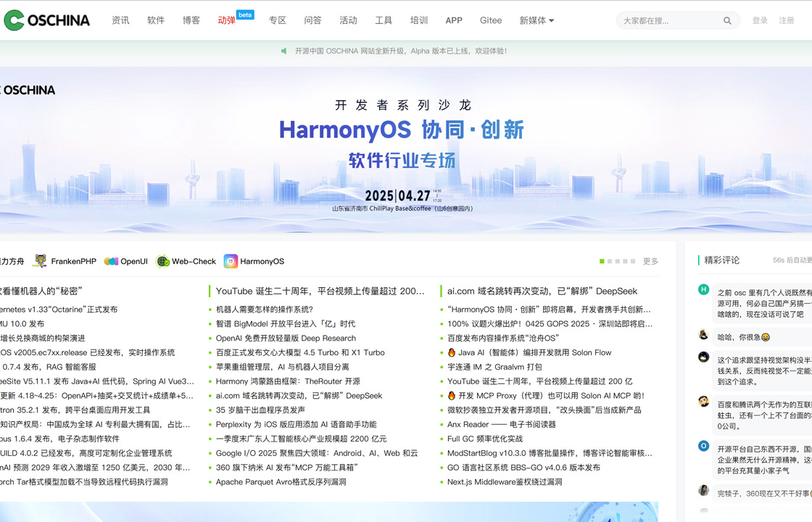Open Apache Parquet Avro 漏洞 article
Image resolution: width=812 pixels, height=522 pixels.
point(281,482)
